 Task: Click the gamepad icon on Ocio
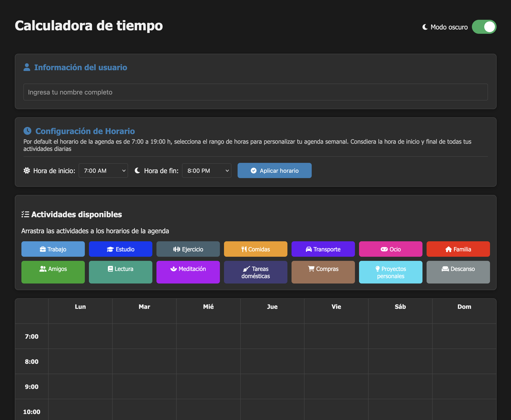click(x=384, y=249)
